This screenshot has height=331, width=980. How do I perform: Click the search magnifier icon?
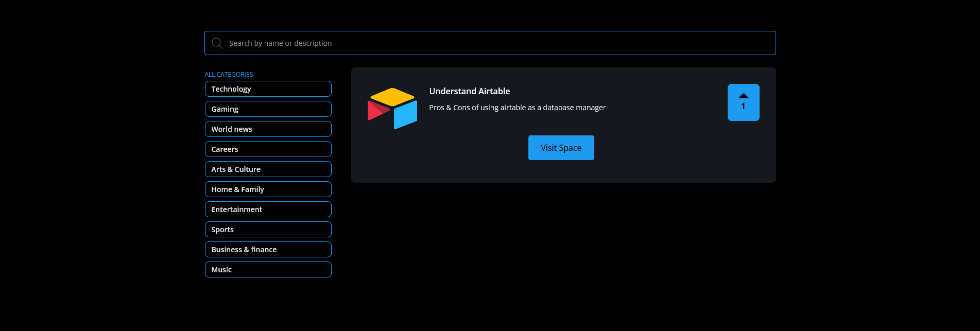click(217, 43)
